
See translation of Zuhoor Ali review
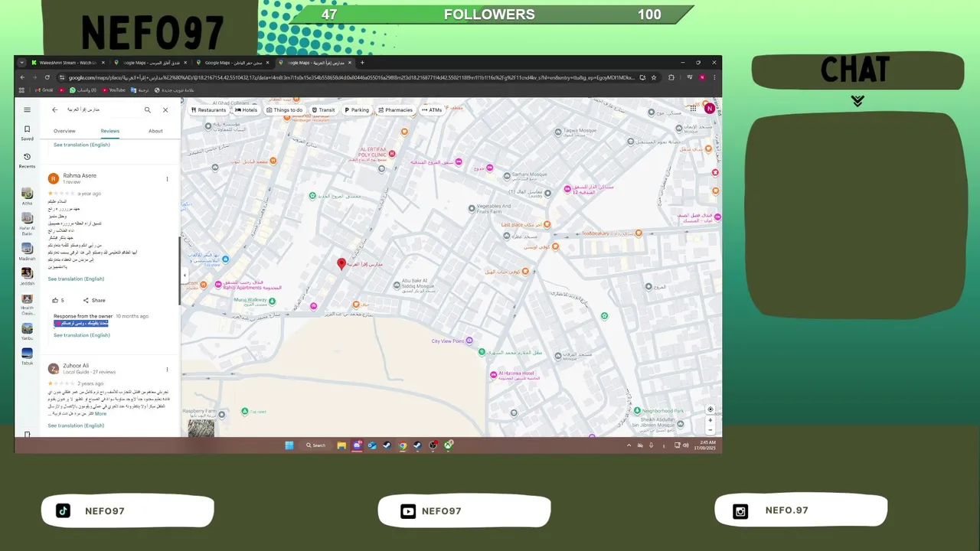pyautogui.click(x=76, y=425)
